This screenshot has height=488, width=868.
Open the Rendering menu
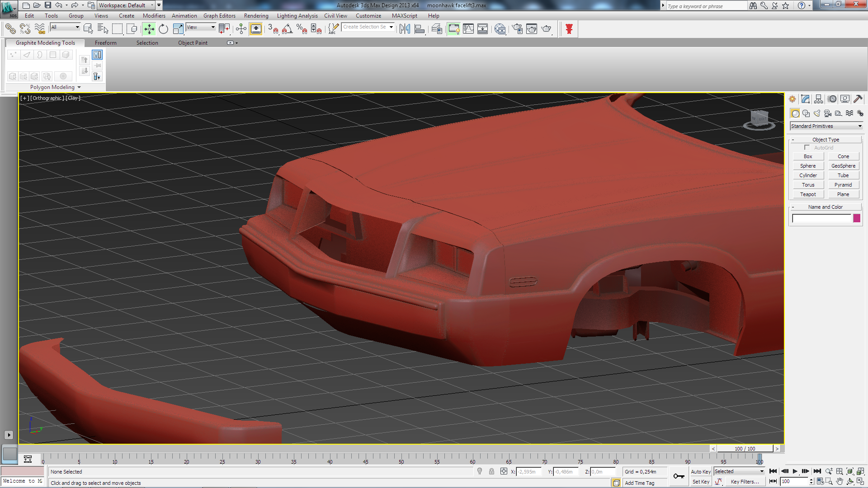pos(256,16)
